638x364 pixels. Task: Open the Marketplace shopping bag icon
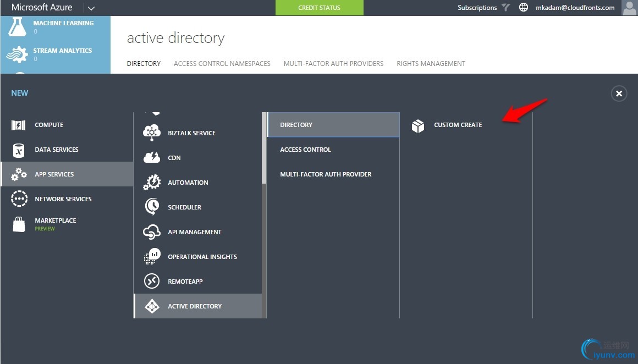tap(19, 224)
